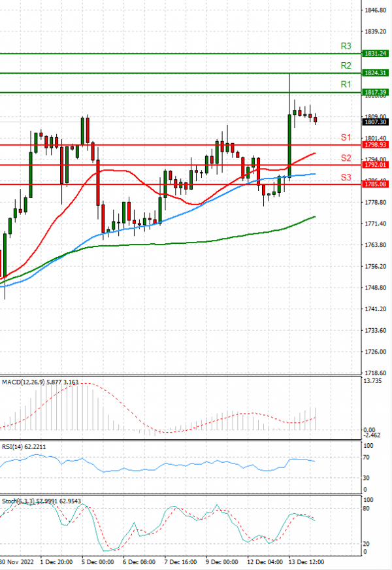Select the RSI(14) indicator label

click(24, 446)
